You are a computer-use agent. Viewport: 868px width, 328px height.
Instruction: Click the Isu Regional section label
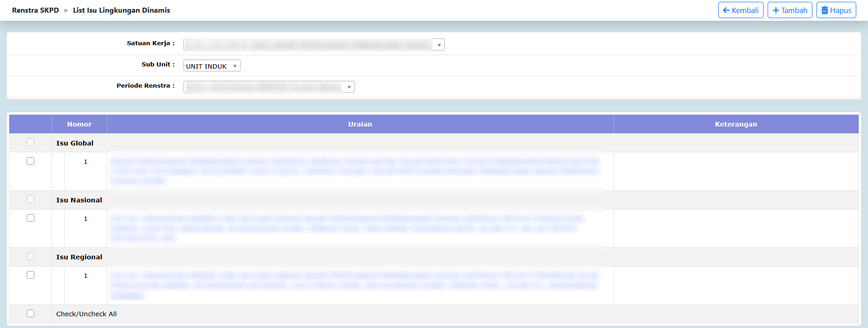(x=79, y=257)
